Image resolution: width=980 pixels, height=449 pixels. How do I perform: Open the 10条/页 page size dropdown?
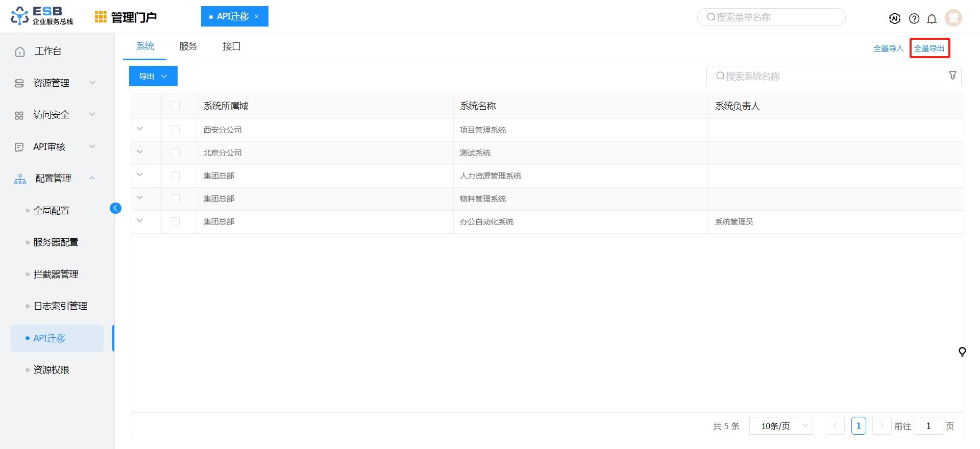(781, 426)
